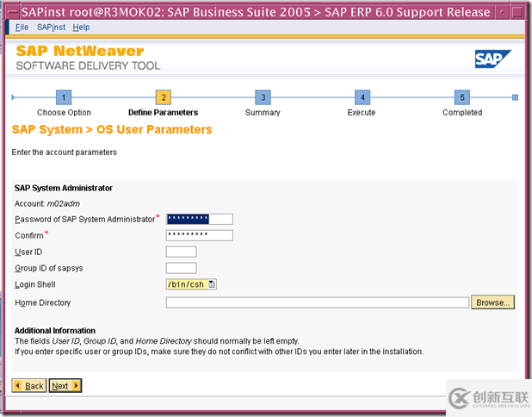The image size is (532, 417).
Task: Click step 5 Completed marker
Action: 462,97
